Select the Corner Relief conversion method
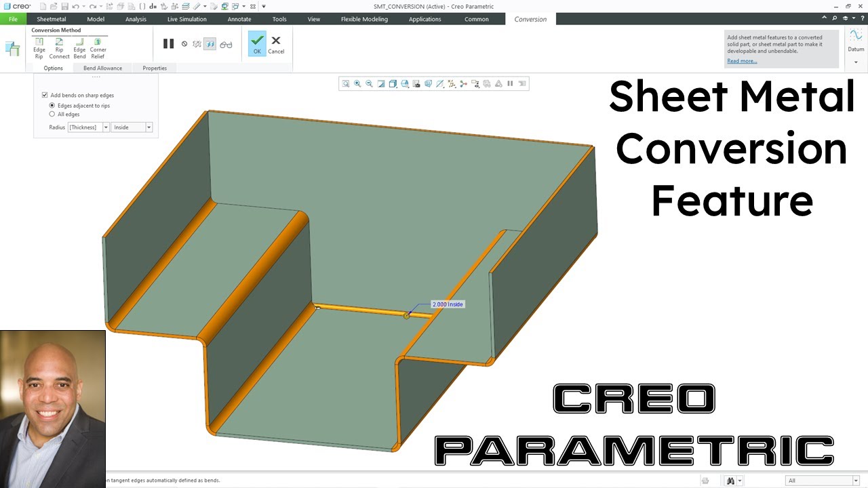This screenshot has height=488, width=868. pos(98,48)
